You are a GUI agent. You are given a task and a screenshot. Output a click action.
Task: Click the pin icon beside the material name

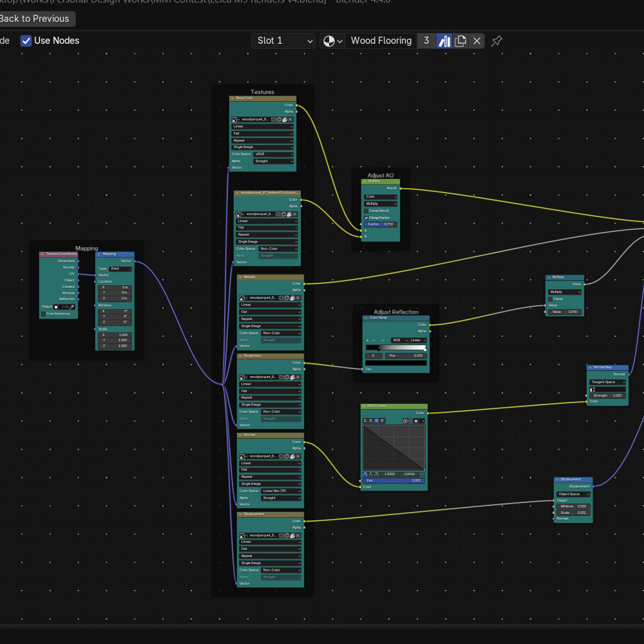pyautogui.click(x=497, y=41)
